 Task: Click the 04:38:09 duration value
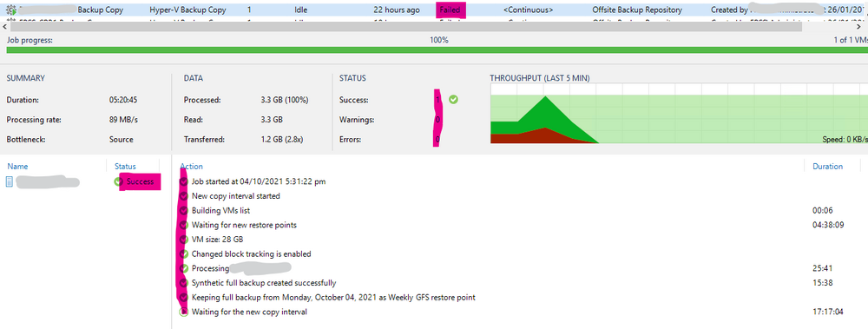tap(827, 226)
